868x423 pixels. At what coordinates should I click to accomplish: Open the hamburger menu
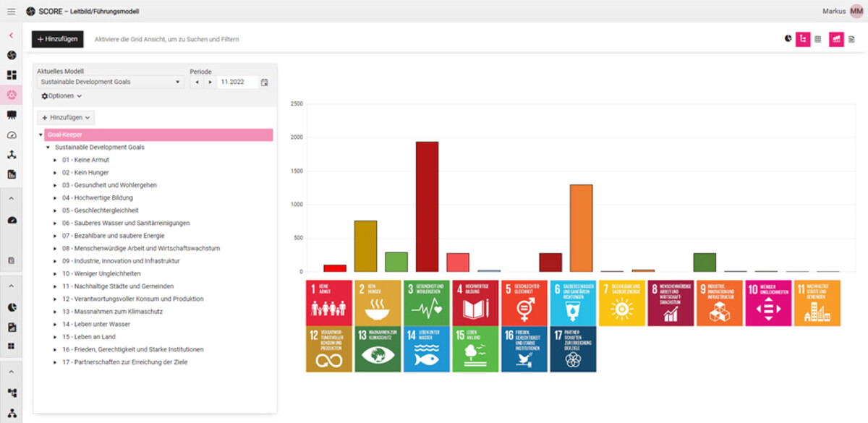11,12
